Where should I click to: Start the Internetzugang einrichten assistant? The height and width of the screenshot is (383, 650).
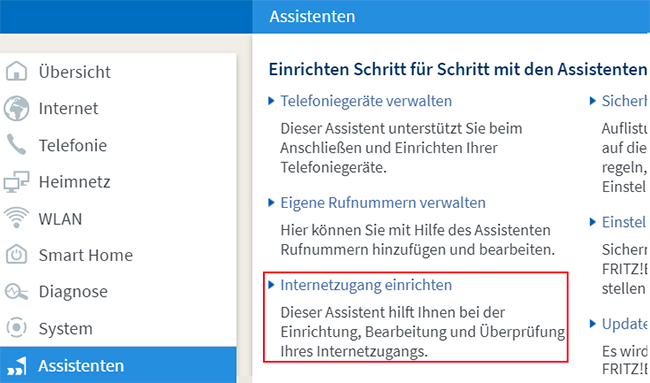point(366,285)
